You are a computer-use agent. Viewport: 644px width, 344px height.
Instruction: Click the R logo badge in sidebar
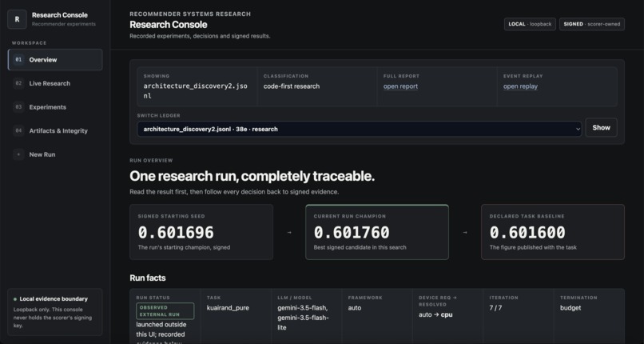click(17, 19)
